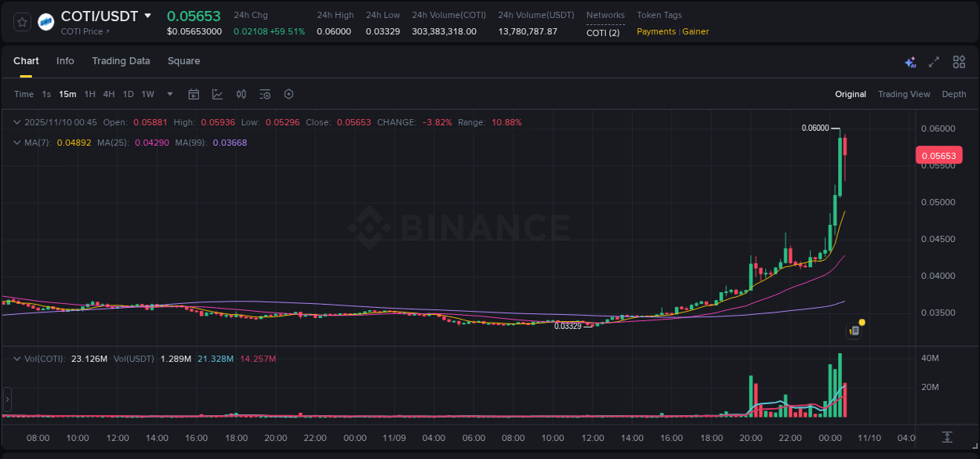Open the Payments token tag link
Viewport: 980px width, 459px height.
click(x=656, y=31)
